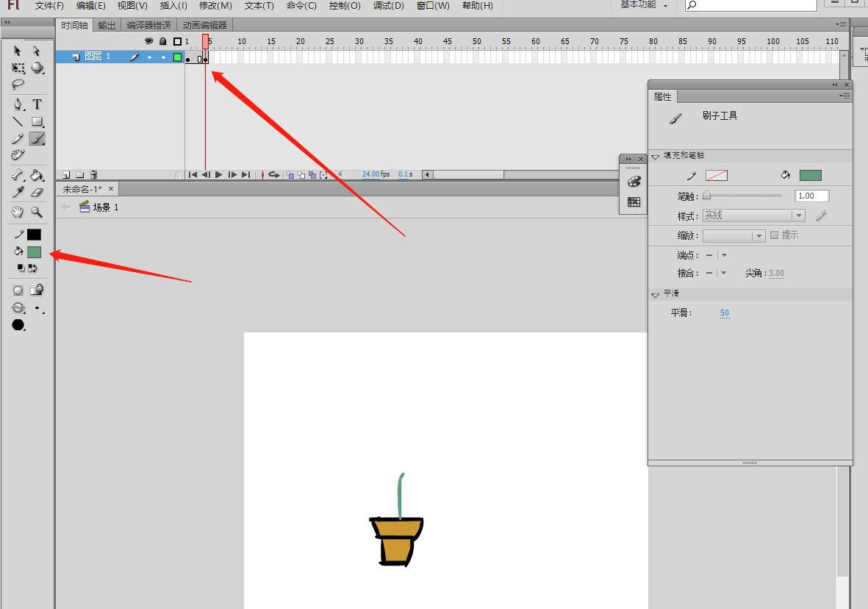Choose the Pencil tool
Image resolution: width=868 pixels, height=609 pixels.
(x=18, y=138)
